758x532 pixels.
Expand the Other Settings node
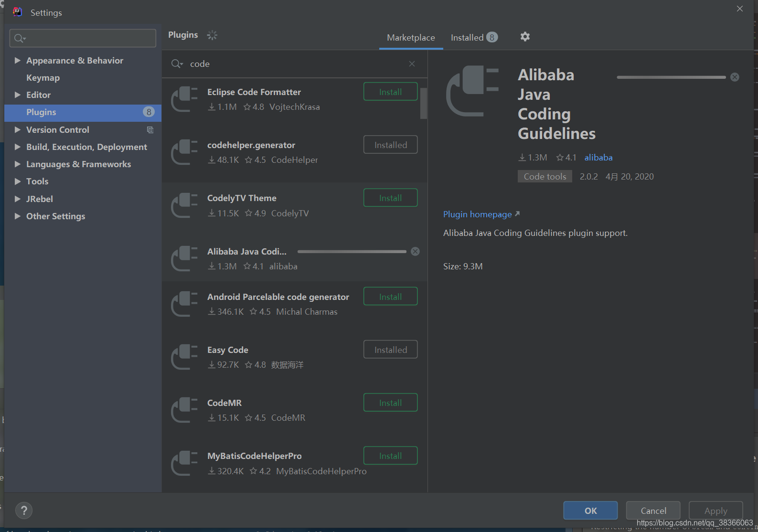pyautogui.click(x=17, y=216)
